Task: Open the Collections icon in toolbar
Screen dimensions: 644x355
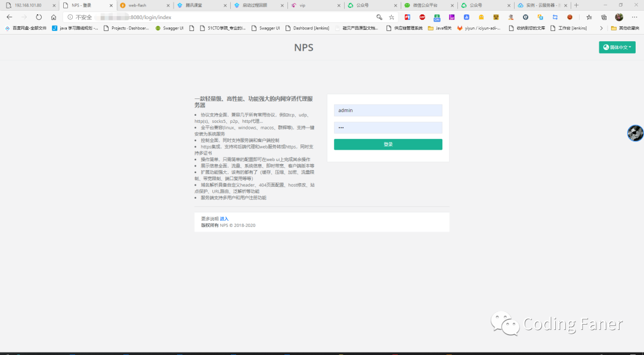Action: click(603, 17)
